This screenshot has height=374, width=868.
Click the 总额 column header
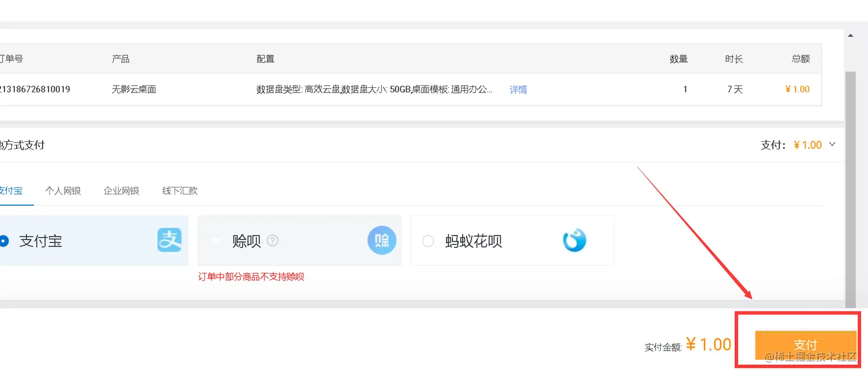[801, 59]
